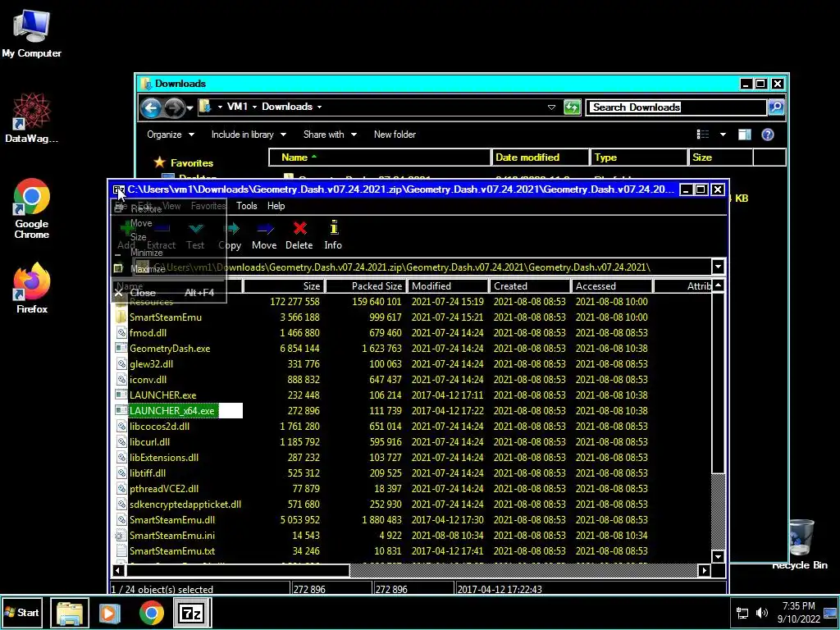Click the 7z taskbar button
The image size is (840, 630).
pos(192,613)
